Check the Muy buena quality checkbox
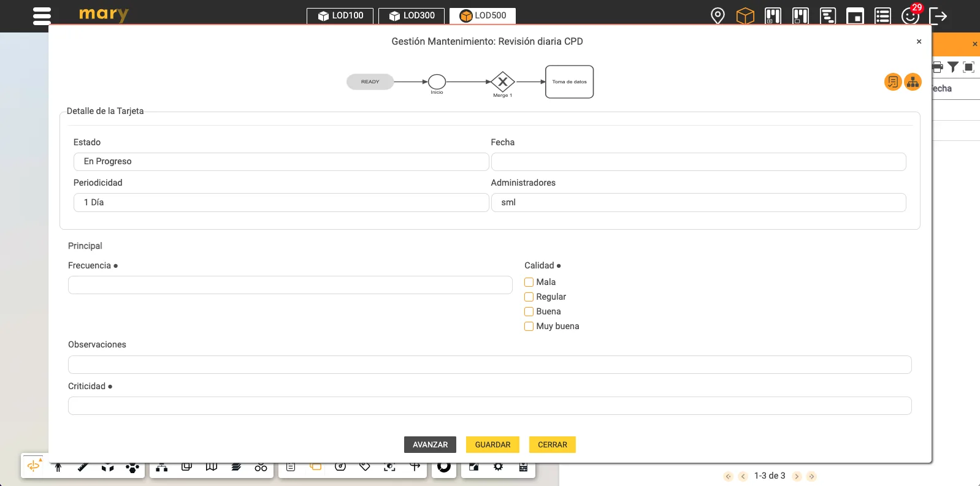980x486 pixels. tap(529, 326)
